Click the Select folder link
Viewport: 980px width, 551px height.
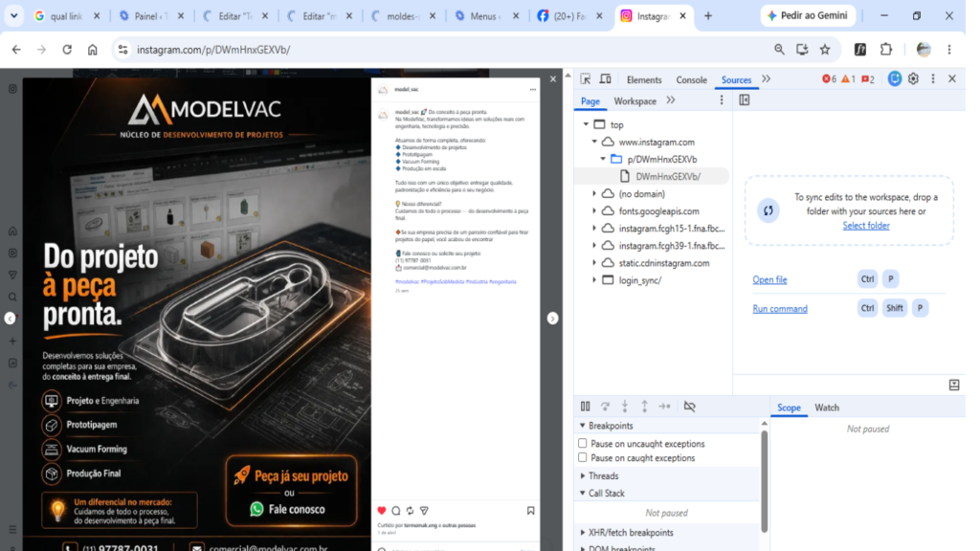point(865,226)
